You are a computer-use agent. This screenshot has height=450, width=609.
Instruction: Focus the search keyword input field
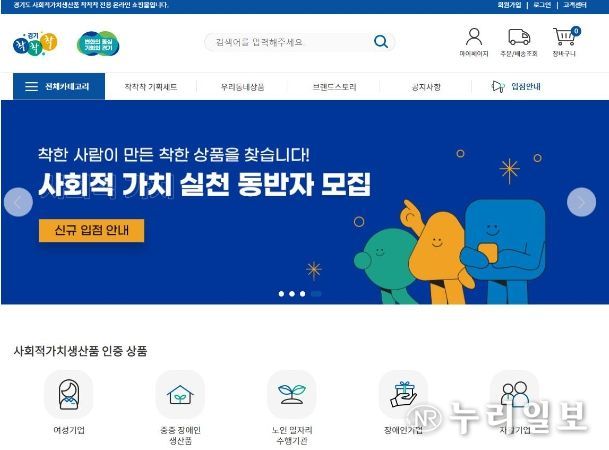coord(291,42)
